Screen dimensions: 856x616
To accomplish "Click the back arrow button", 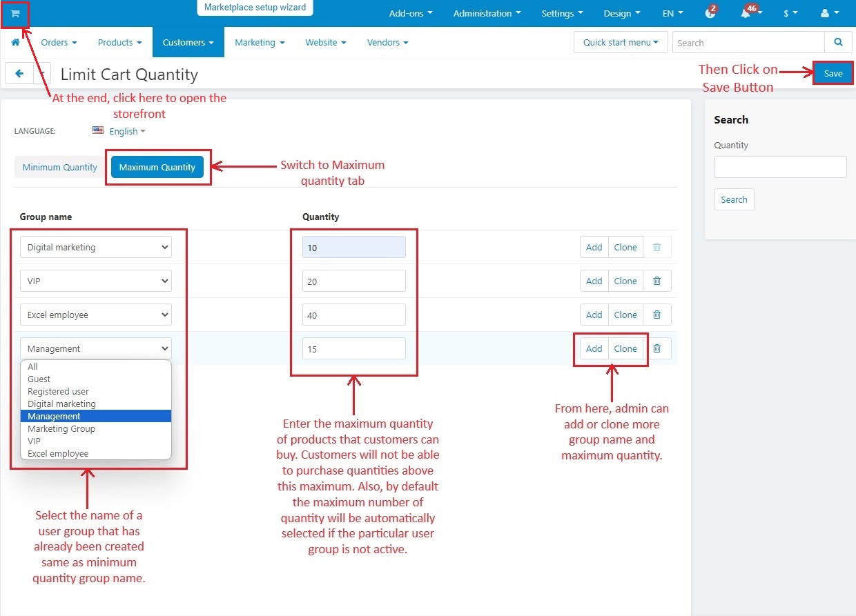I will click(19, 73).
